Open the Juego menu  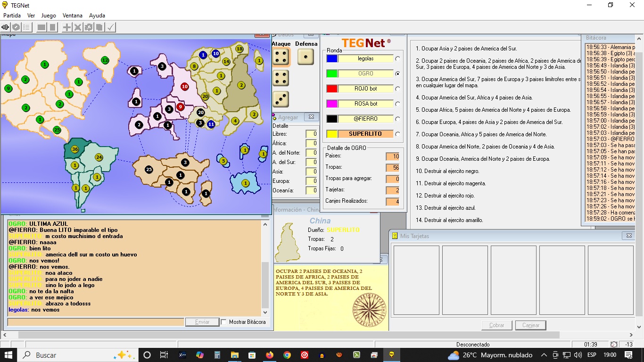(x=49, y=16)
